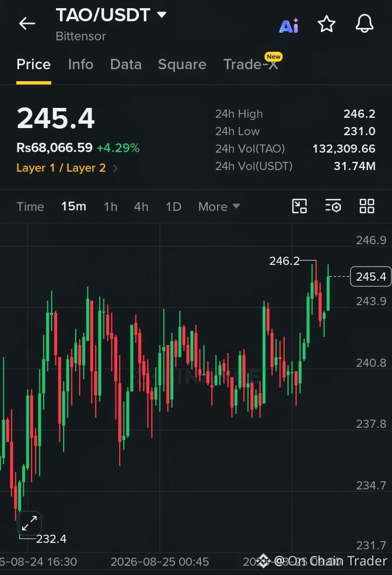Switch to the Data tab

click(126, 64)
